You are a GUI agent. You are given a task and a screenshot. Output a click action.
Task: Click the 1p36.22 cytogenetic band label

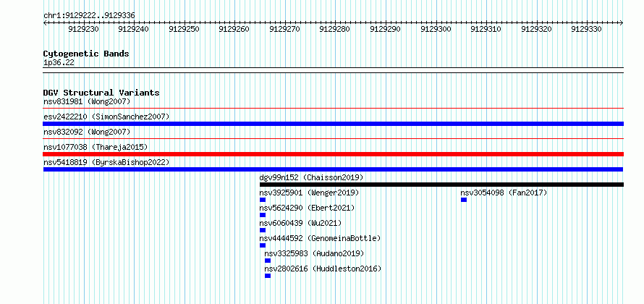pyautogui.click(x=59, y=63)
